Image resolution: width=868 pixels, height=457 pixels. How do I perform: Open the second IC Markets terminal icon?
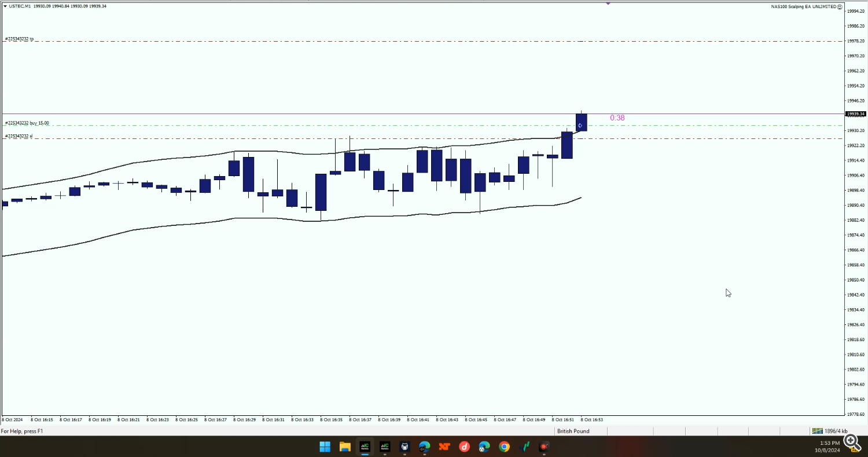point(385,447)
